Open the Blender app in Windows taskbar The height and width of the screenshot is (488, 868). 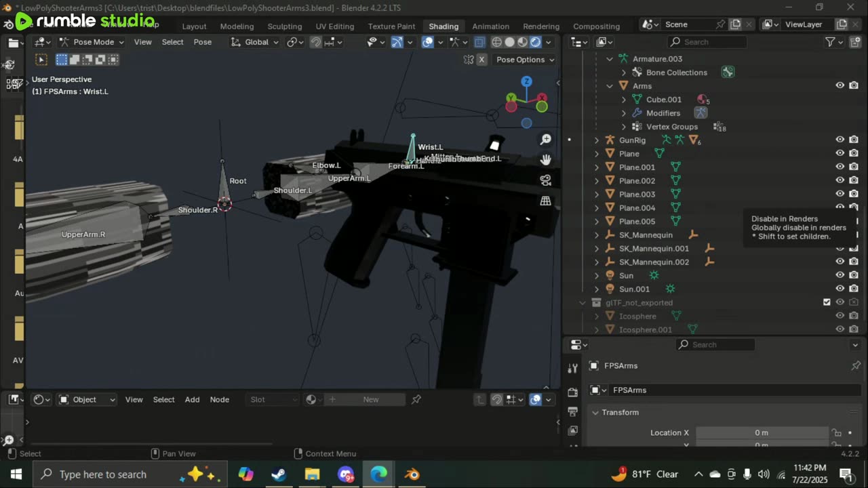click(x=412, y=474)
